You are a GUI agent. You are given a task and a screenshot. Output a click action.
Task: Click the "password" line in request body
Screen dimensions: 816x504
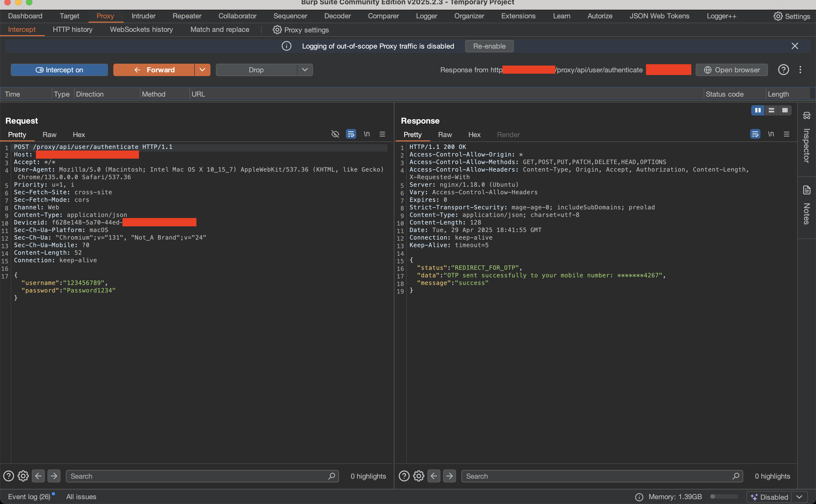click(68, 290)
